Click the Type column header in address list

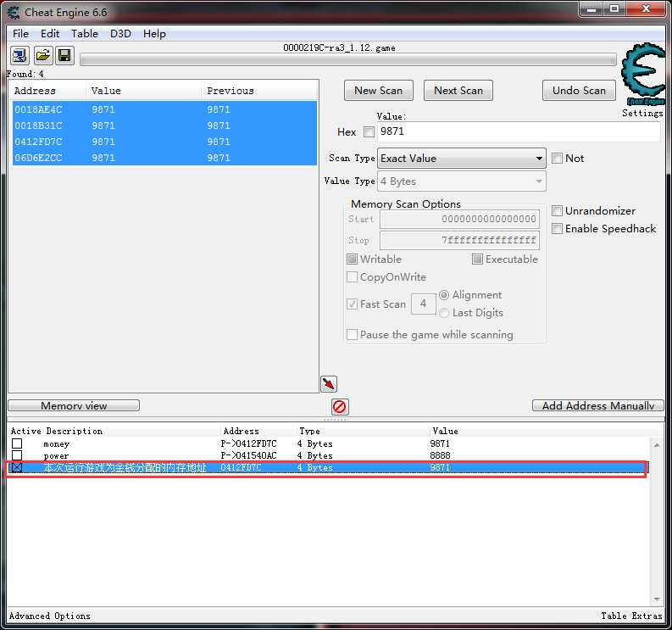click(x=309, y=431)
